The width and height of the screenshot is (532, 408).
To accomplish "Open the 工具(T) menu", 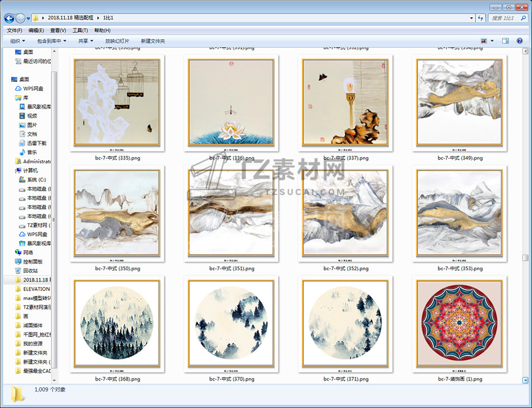I will (80, 30).
